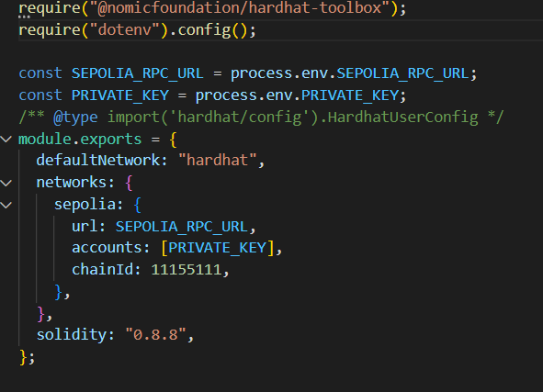Image resolution: width=543 pixels, height=392 pixels.
Task: Click process.env.SEPOLIA_RPC_URL property at line end
Action: [x=402, y=73]
